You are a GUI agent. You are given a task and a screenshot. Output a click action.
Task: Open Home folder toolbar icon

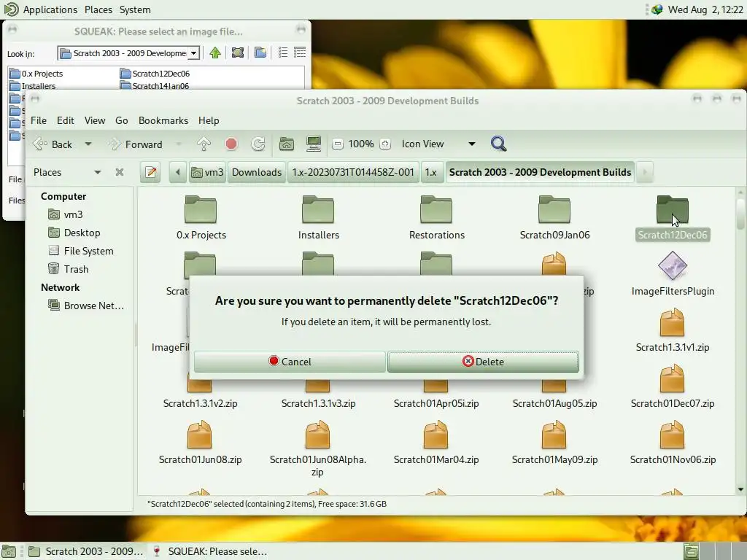(286, 144)
